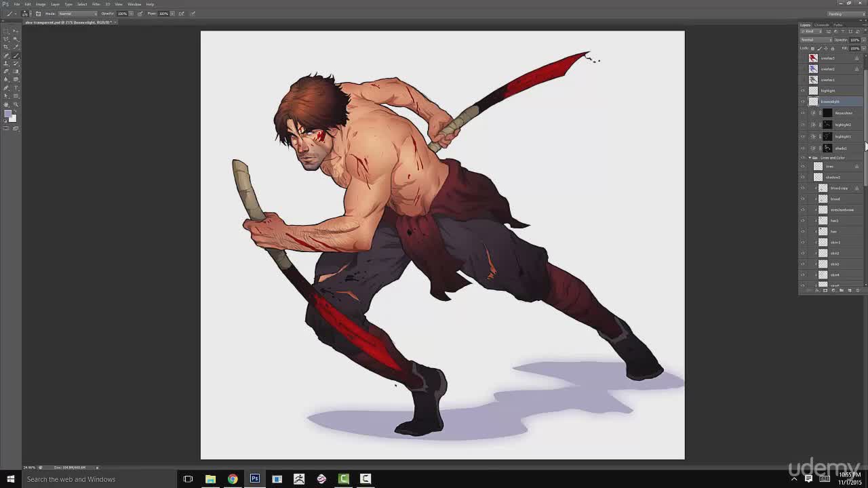Select the Crop tool

[5, 47]
